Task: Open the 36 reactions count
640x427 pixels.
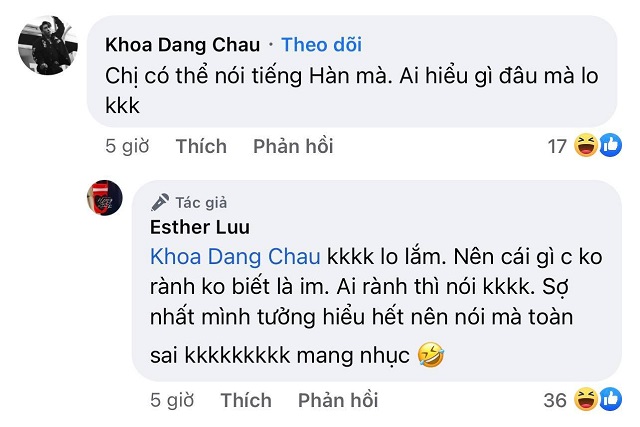Action: 555,401
